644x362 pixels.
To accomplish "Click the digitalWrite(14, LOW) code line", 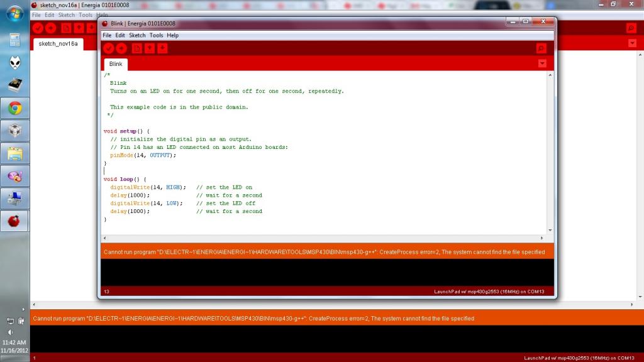I will click(x=146, y=203).
